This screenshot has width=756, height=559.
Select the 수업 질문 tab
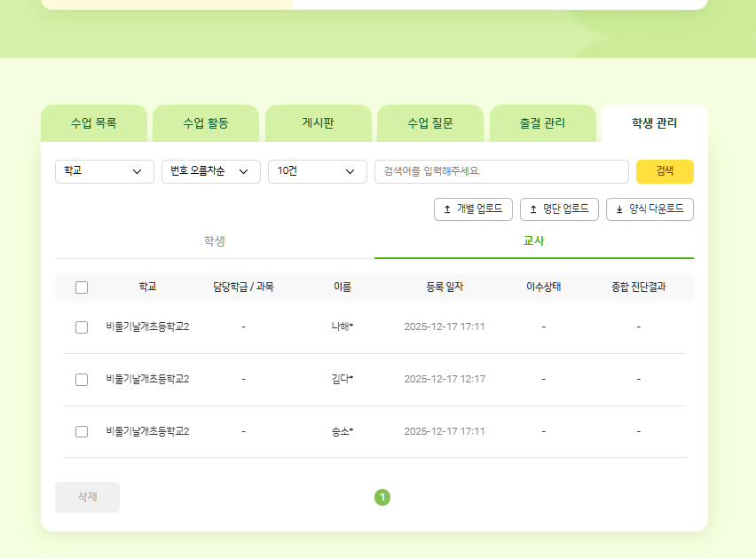click(x=430, y=123)
